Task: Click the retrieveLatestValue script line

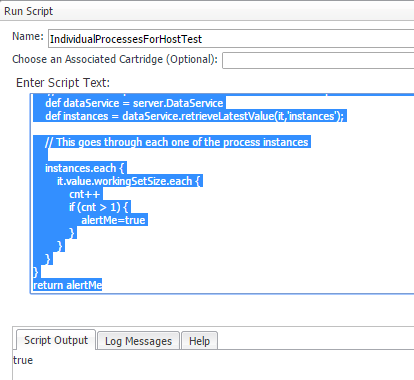Action: point(195,116)
